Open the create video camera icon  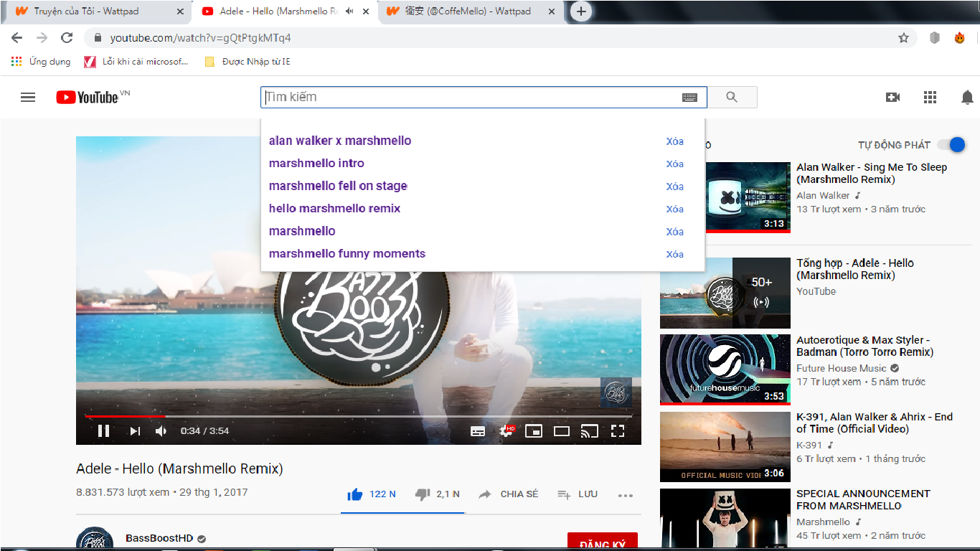click(x=892, y=98)
